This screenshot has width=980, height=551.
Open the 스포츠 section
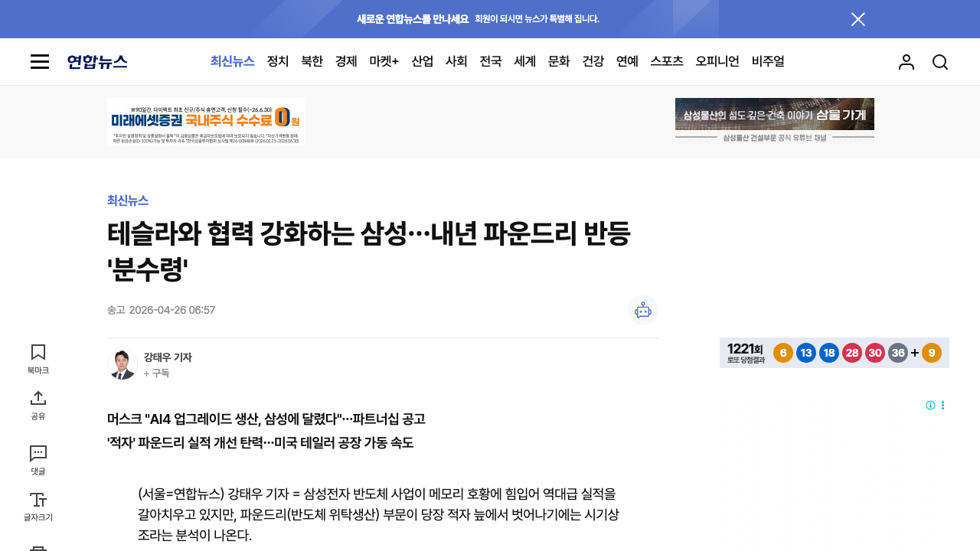pyautogui.click(x=667, y=62)
